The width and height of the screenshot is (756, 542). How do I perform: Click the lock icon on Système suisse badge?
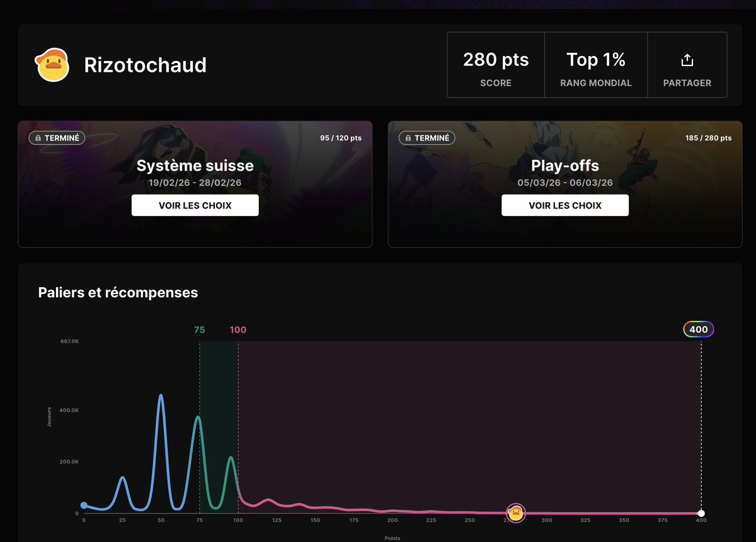click(38, 138)
